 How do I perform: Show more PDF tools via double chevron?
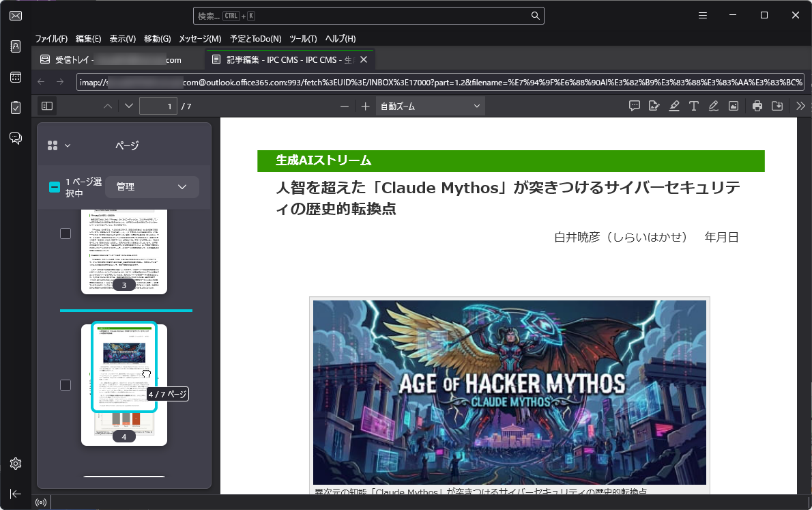[x=800, y=106]
